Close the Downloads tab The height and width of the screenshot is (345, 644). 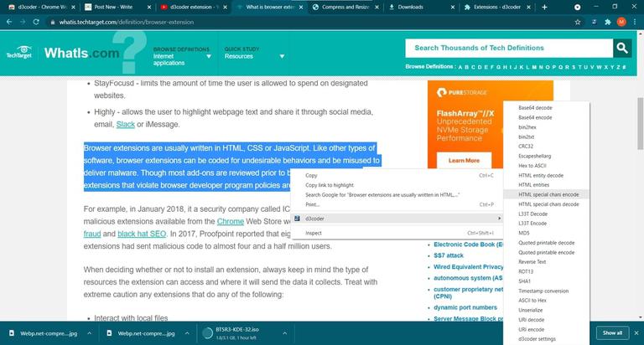[453, 7]
